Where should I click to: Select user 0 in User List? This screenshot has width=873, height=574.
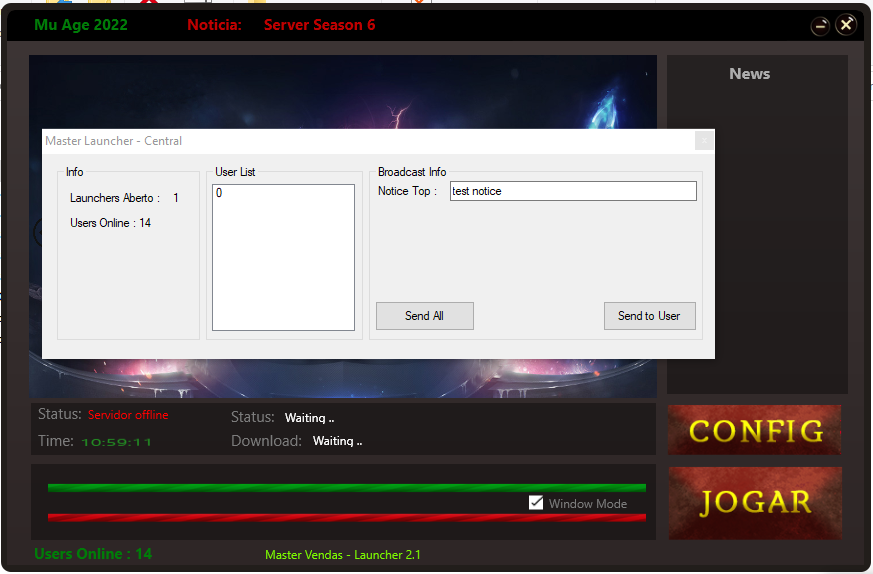283,193
